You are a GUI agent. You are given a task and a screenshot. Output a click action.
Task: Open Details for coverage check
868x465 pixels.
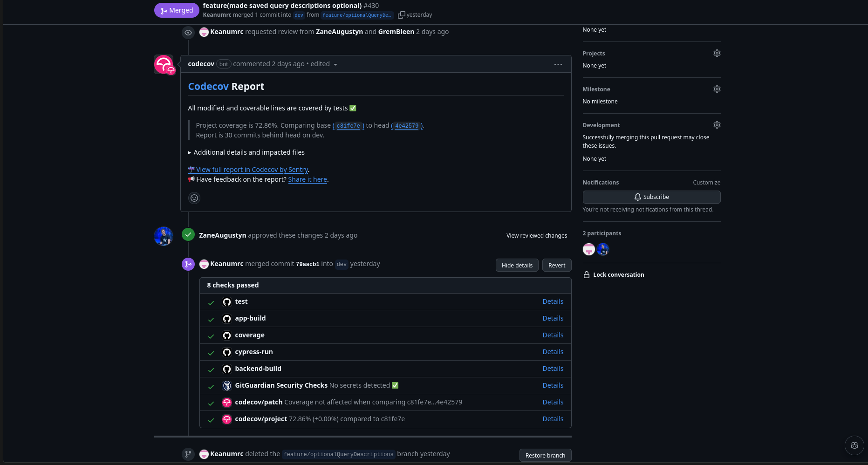pyautogui.click(x=553, y=335)
